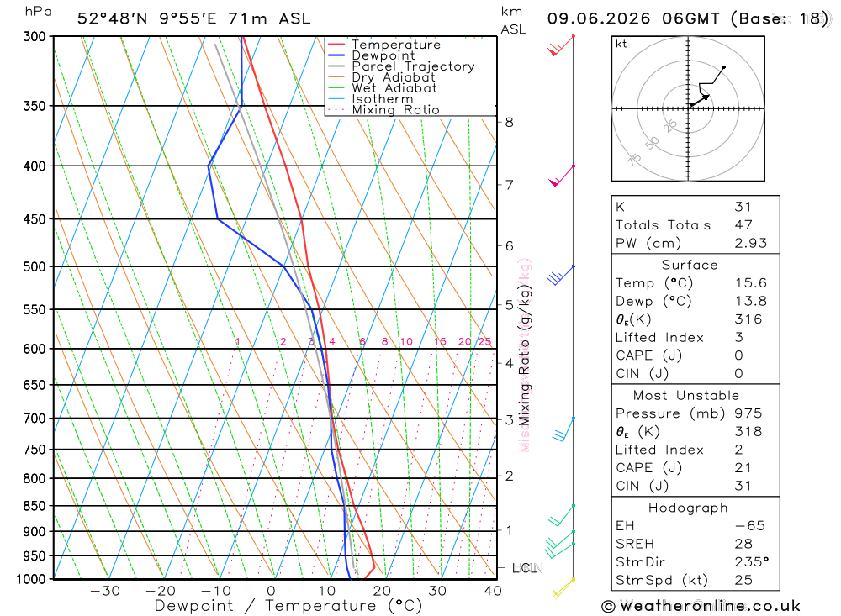Click the Isotherm legend entry

pos(371,99)
